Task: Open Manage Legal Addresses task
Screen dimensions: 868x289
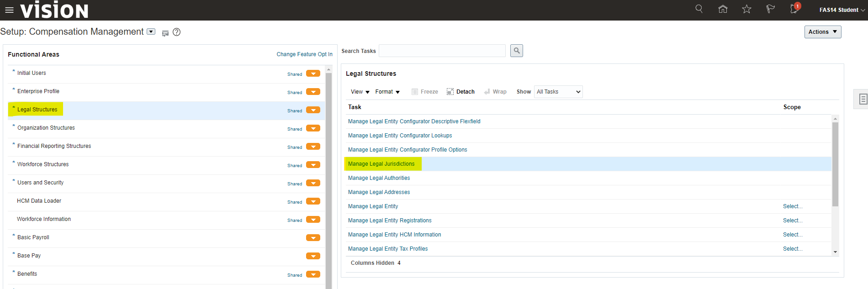Action: click(379, 192)
